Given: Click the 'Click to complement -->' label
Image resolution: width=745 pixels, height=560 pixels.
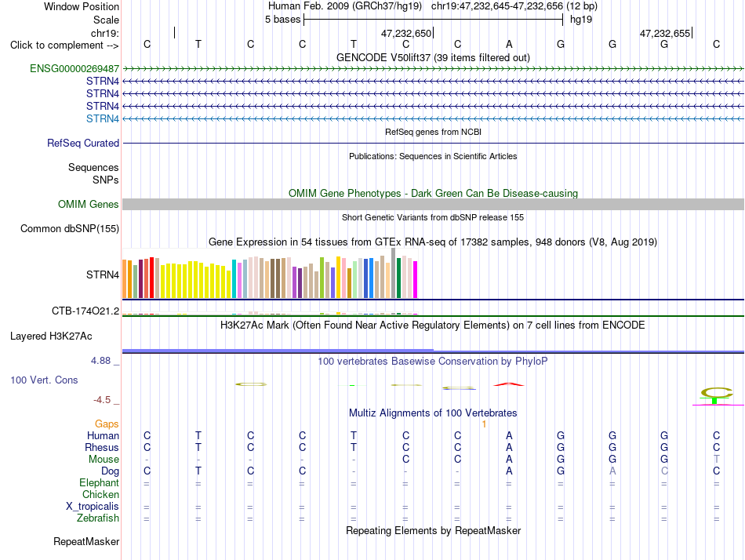Looking at the screenshot, I should coord(64,45).
